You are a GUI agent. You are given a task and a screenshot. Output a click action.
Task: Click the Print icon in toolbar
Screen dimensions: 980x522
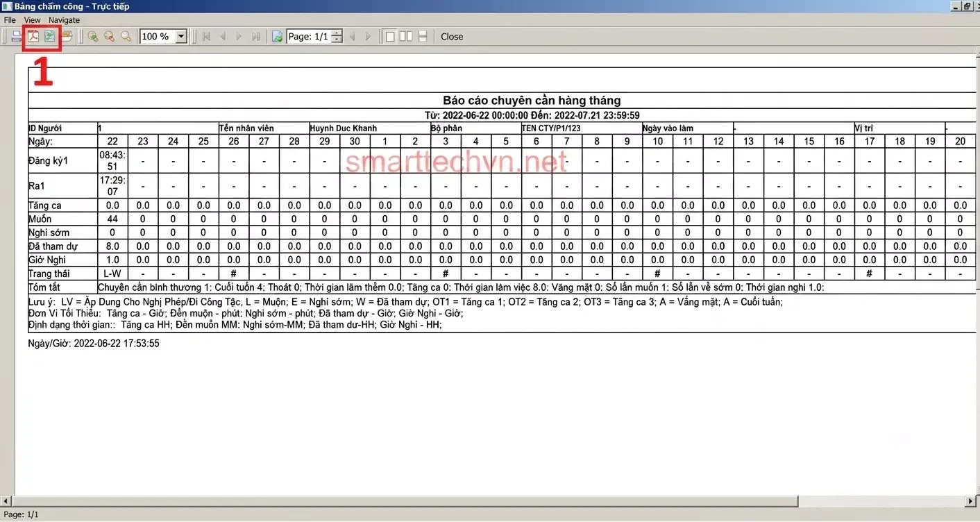pos(16,37)
